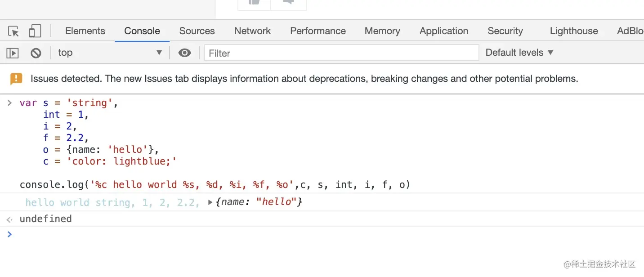The height and width of the screenshot is (277, 644).
Task: Open the Application tab
Action: pos(444,31)
